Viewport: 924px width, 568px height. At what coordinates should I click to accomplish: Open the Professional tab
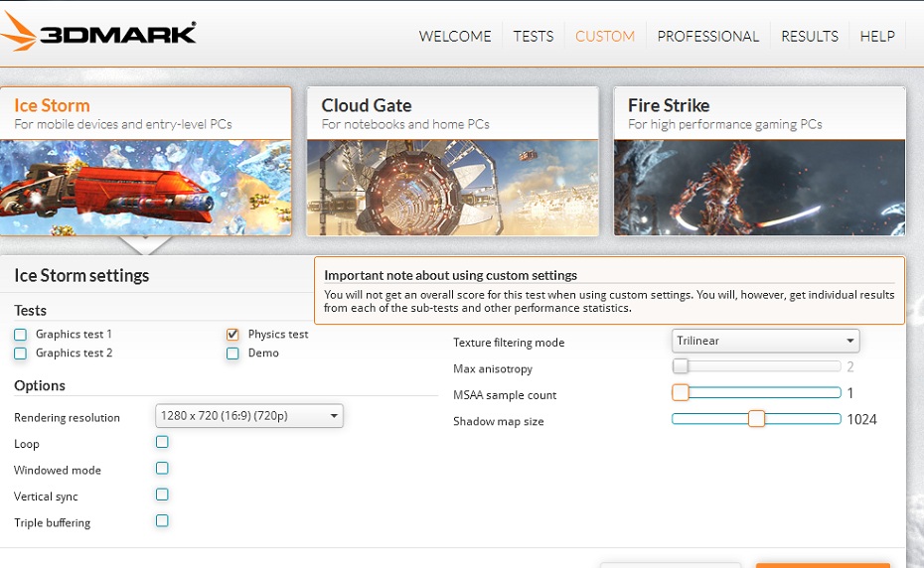(x=707, y=36)
